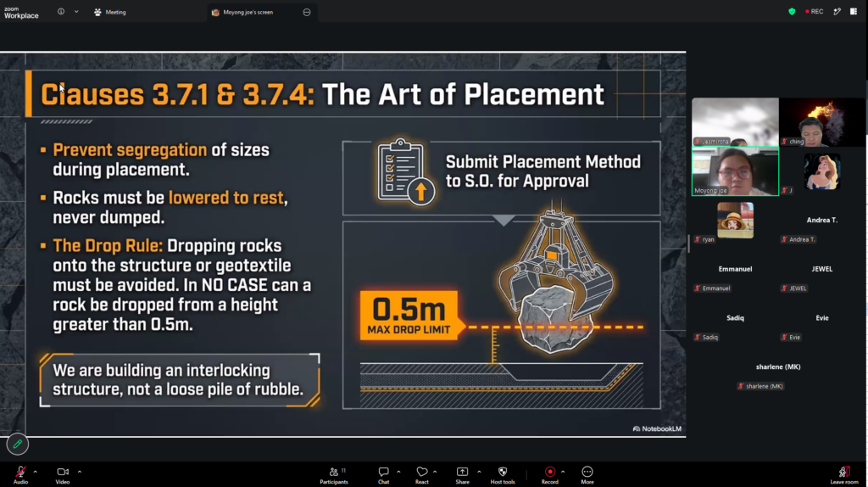Expand the Share options chevron

click(x=479, y=472)
